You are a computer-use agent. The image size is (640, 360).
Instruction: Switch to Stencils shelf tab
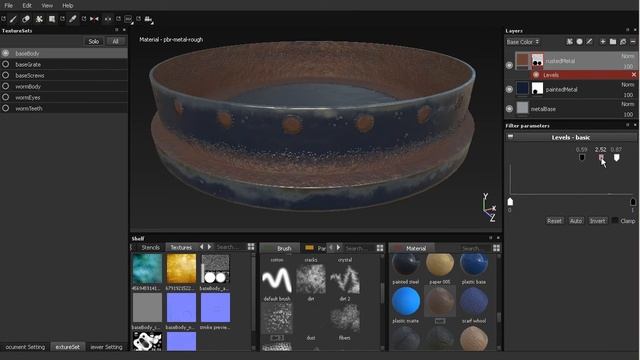tap(150, 247)
